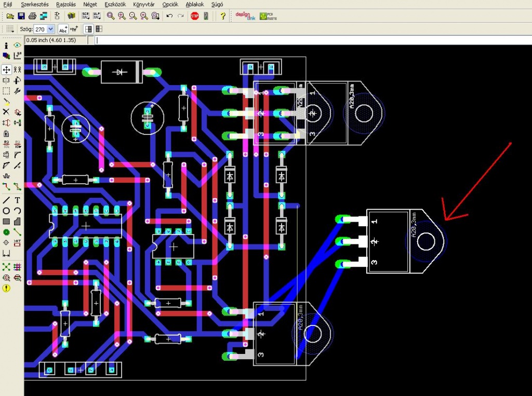Select the second of the two grid-square toggles

99,29
